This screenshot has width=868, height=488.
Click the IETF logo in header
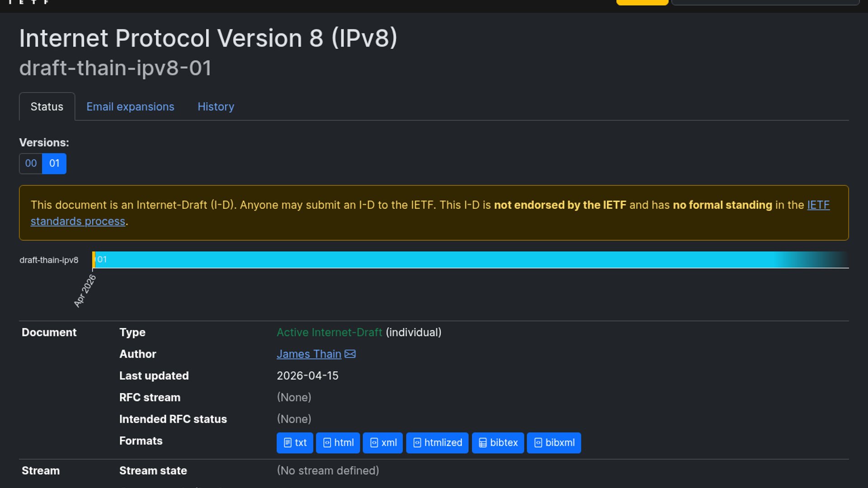click(x=28, y=2)
